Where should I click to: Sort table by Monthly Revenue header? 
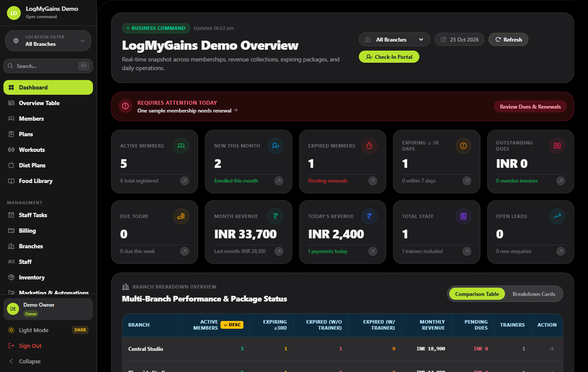pos(426,325)
